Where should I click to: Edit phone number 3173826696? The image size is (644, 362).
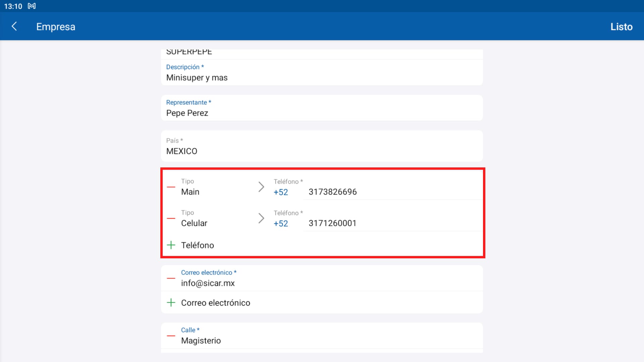coord(392,192)
